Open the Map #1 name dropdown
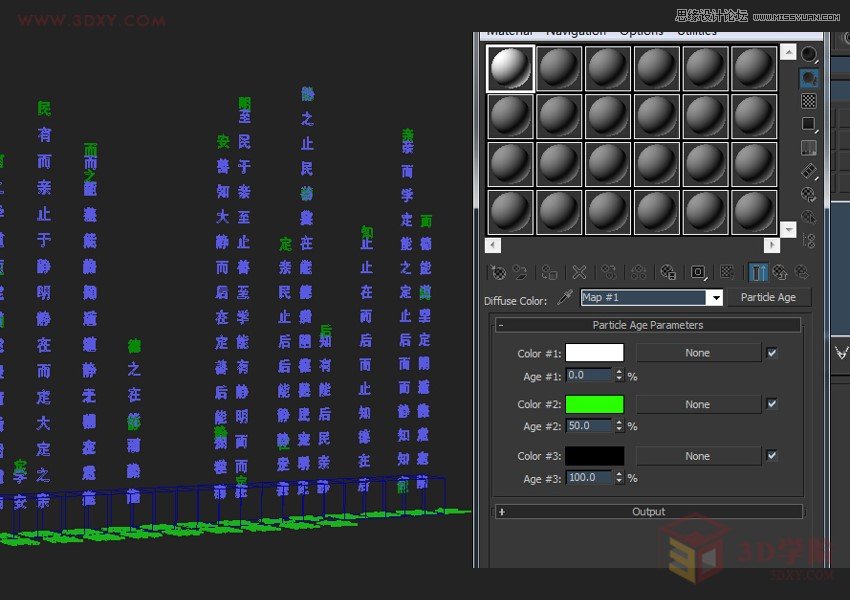This screenshot has height=600, width=850. [714, 298]
